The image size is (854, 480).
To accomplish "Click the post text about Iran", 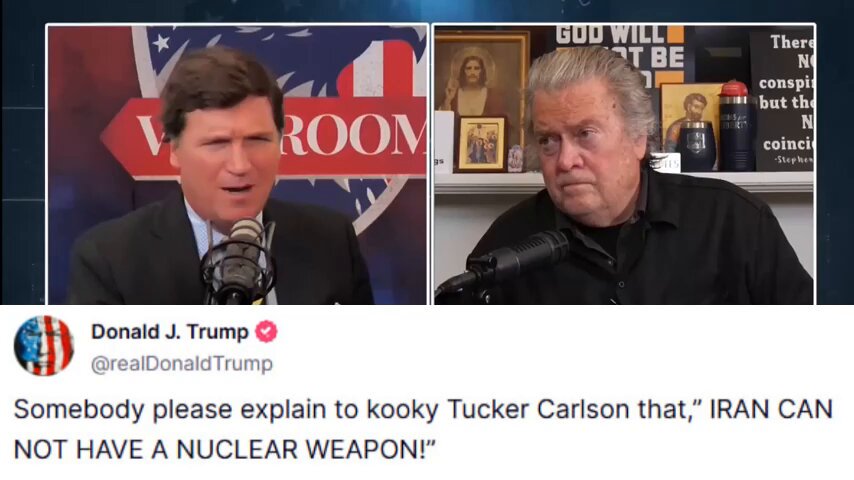I will 423,429.
